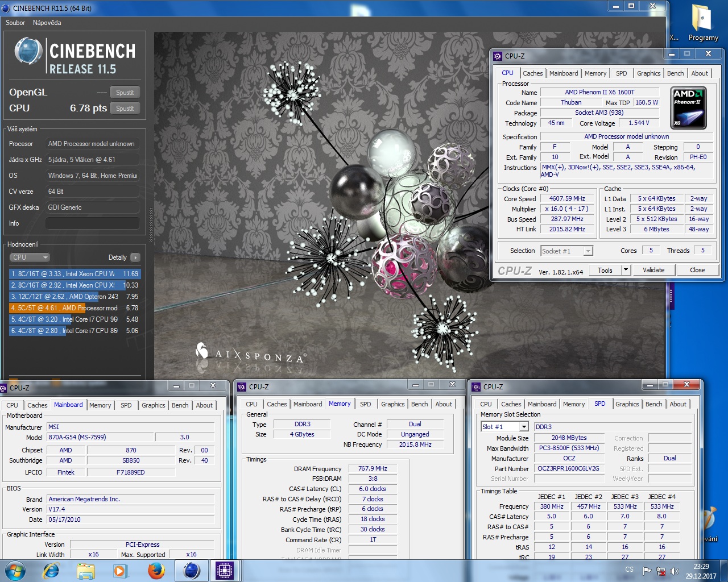Launch Internet Explorer from taskbar
This screenshot has height=582, width=728.
point(51,571)
